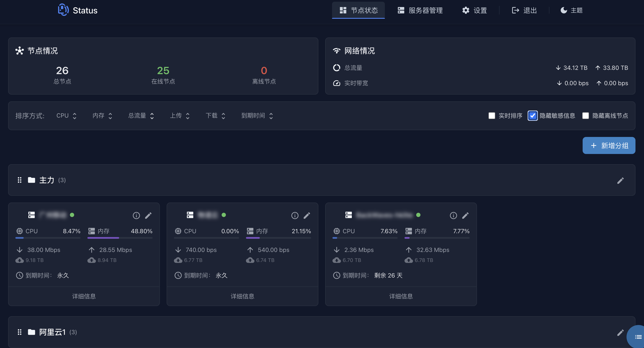Sort nodes by 上传

click(x=180, y=116)
